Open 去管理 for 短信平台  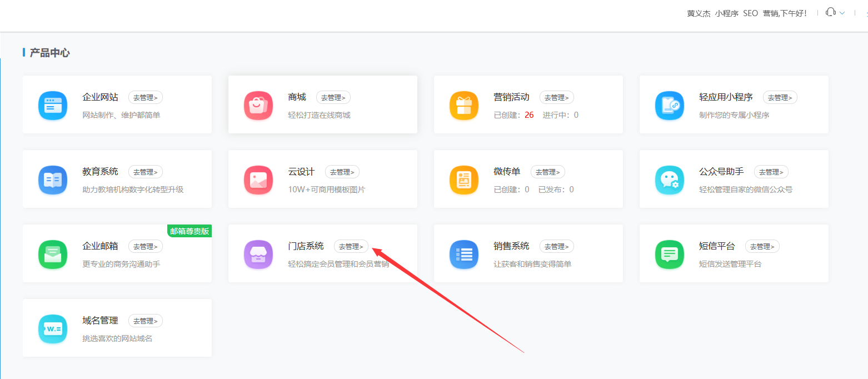pos(762,246)
